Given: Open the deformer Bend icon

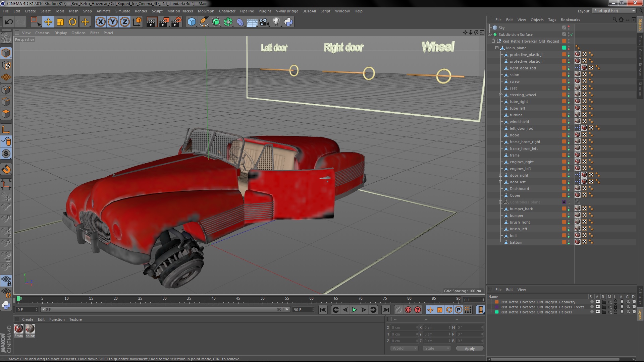Looking at the screenshot, I should click(x=240, y=22).
